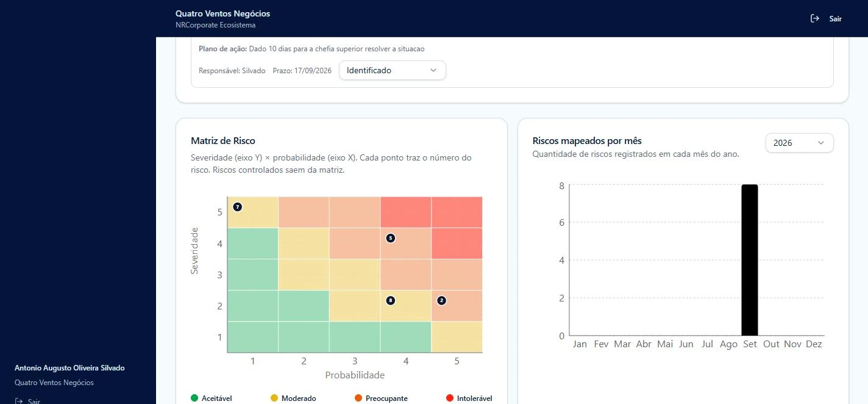
Task: Select risk point number 8 in matrix
Action: click(391, 300)
